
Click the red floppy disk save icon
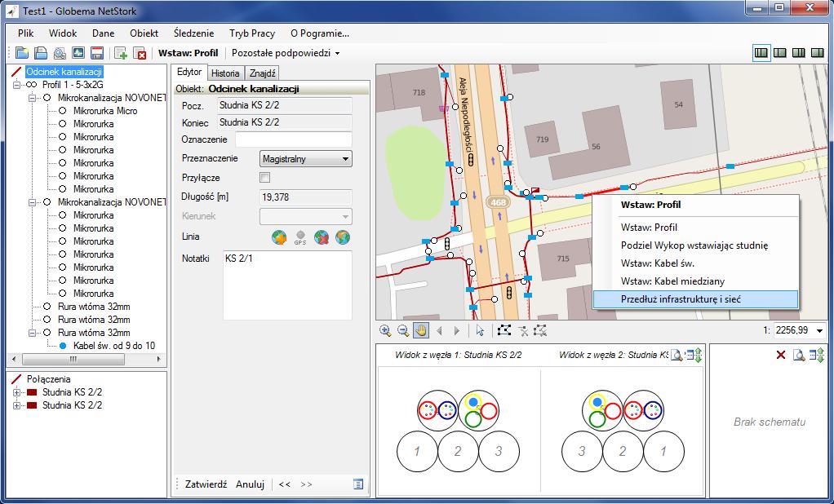(x=97, y=53)
